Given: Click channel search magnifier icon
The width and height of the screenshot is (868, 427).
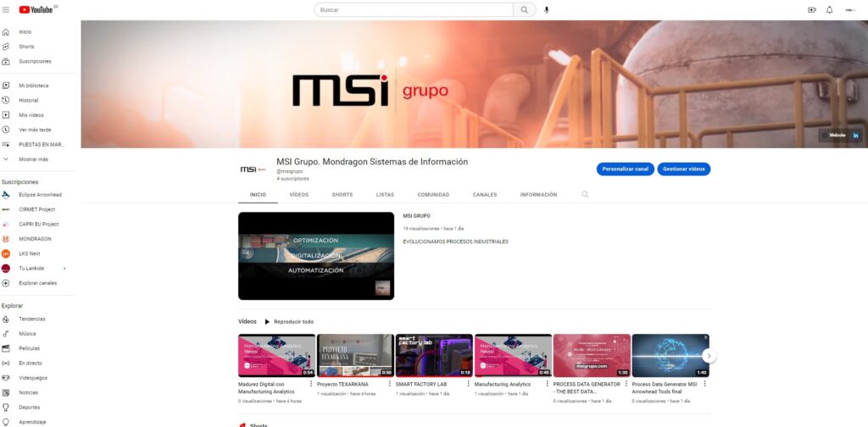Looking at the screenshot, I should click(585, 195).
